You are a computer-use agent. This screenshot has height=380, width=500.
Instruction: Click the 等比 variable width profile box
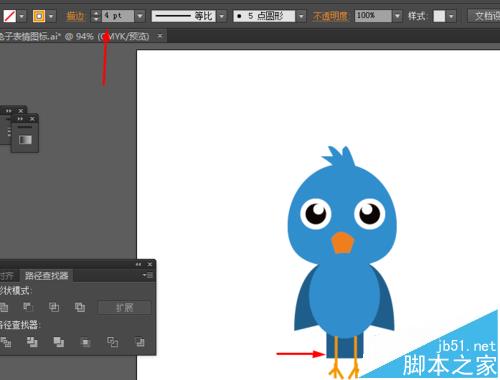pyautogui.click(x=184, y=16)
